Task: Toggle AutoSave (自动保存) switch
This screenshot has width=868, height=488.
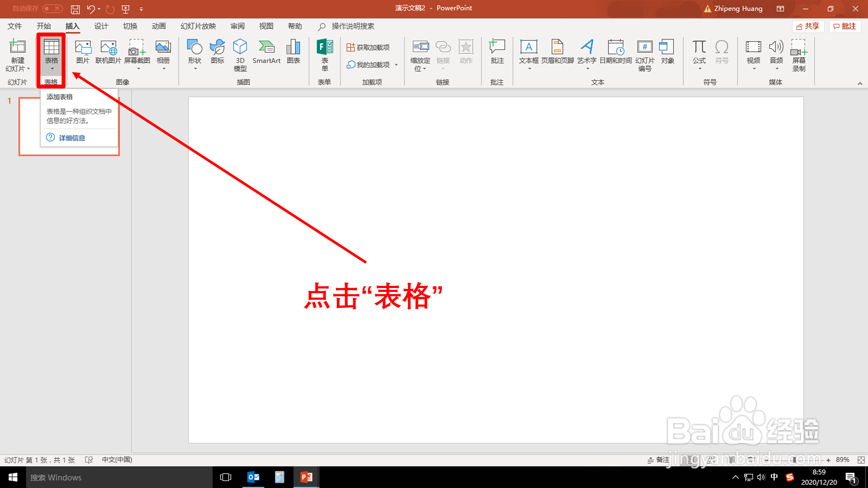Action: pos(53,9)
